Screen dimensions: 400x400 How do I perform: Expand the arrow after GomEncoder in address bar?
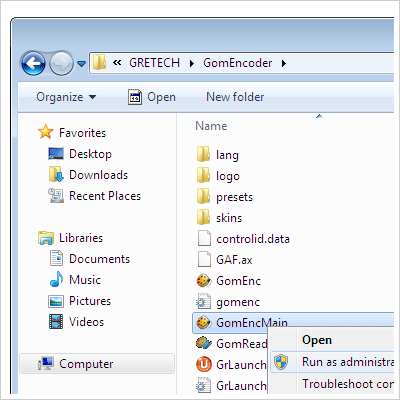coord(284,63)
